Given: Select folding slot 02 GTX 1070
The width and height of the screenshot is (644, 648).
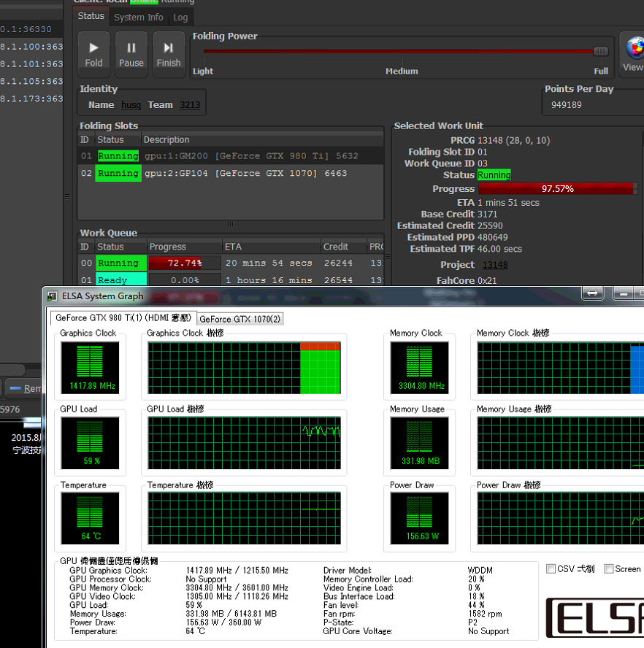Looking at the screenshot, I should pos(231,173).
